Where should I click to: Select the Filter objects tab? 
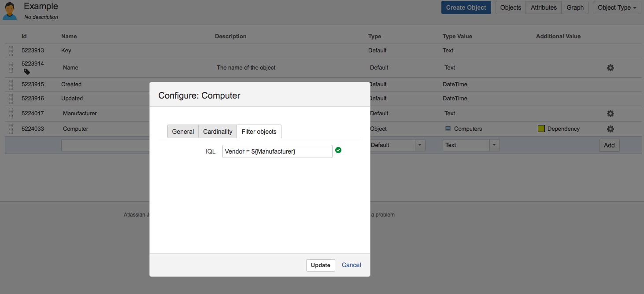259,132
